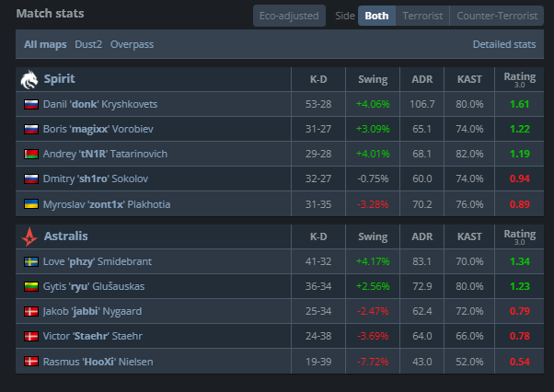
Task: Click the Denmark flag beside jabbi
Action: point(31,311)
